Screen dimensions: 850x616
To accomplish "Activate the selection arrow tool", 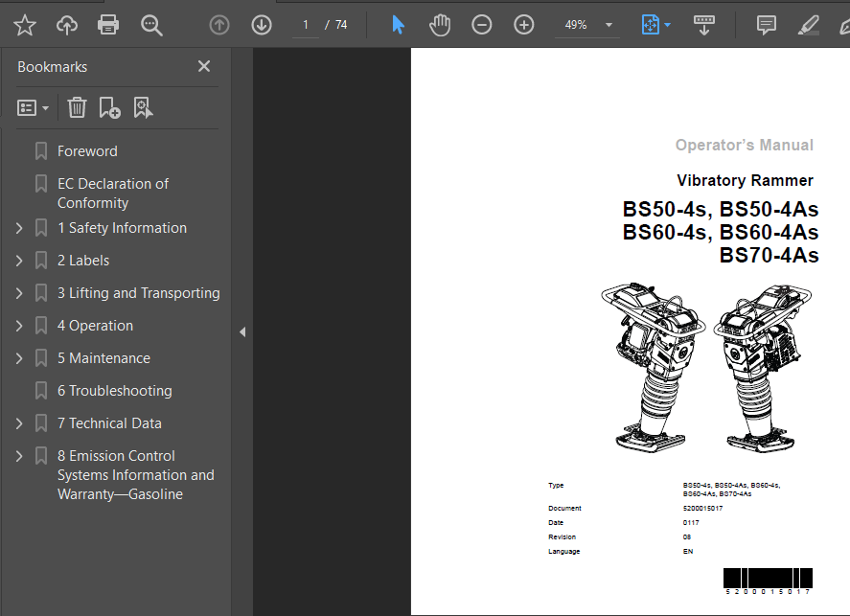I will 398,25.
